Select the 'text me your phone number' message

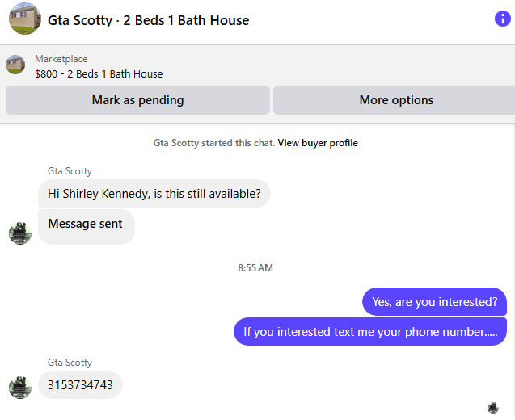click(x=369, y=332)
